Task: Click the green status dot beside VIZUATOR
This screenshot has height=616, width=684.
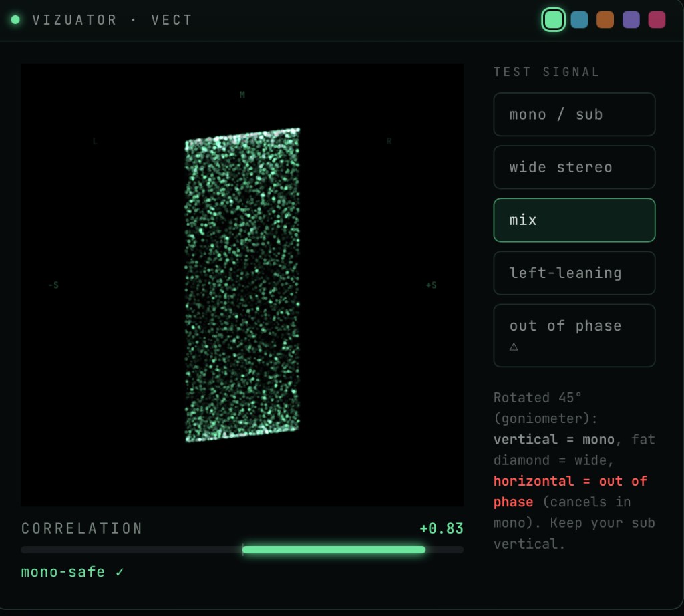Action: [x=15, y=19]
